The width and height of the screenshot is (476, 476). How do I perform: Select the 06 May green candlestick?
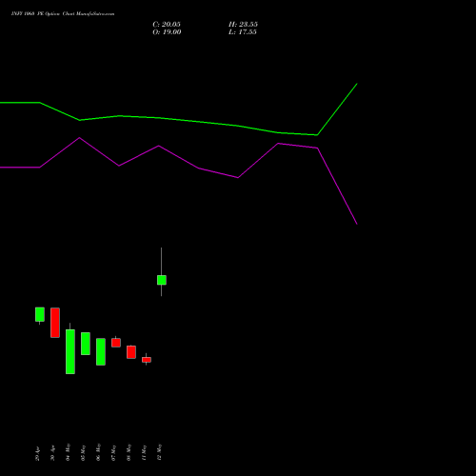pyautogui.click(x=101, y=352)
